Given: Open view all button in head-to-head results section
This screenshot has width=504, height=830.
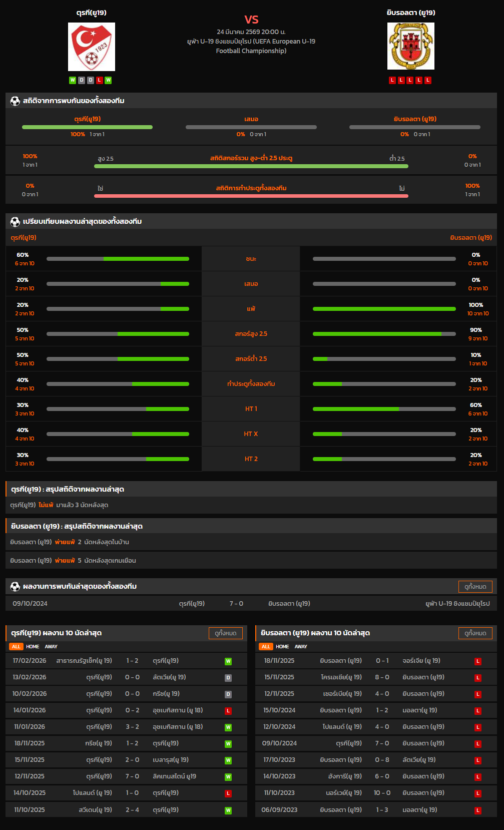Looking at the screenshot, I should point(475,587).
